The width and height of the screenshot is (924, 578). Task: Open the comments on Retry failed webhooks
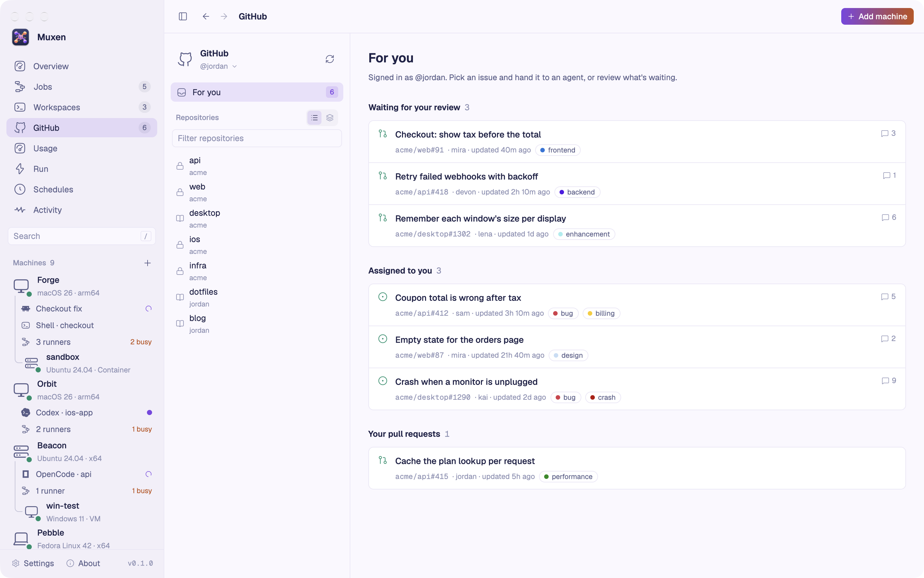click(x=889, y=175)
